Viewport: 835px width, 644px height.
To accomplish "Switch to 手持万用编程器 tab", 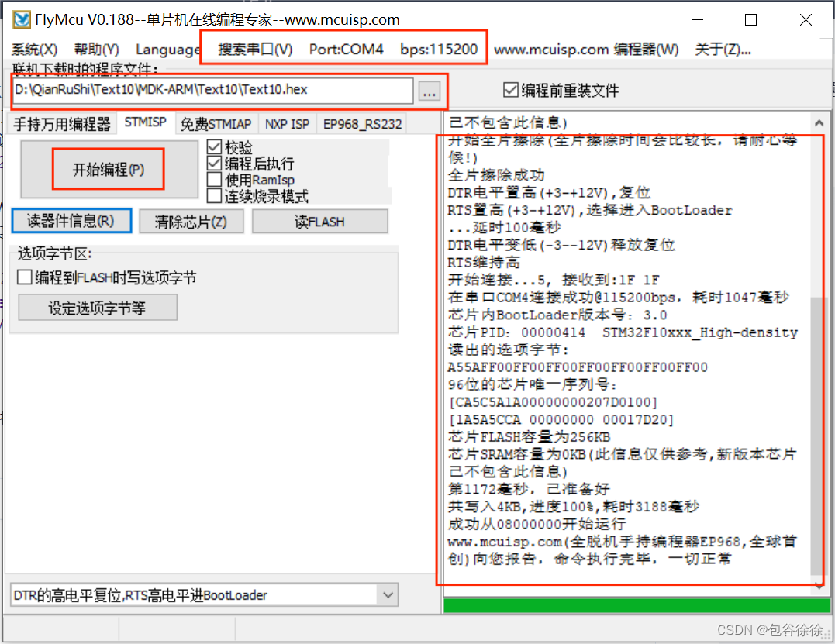I will click(62, 124).
